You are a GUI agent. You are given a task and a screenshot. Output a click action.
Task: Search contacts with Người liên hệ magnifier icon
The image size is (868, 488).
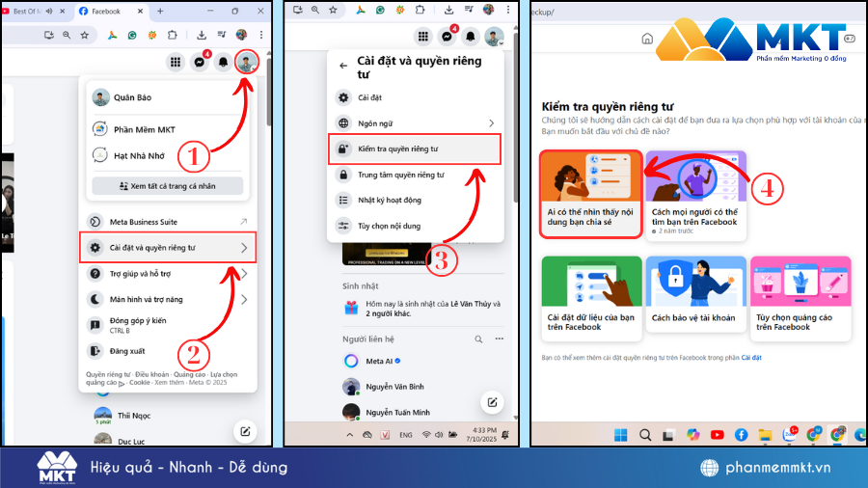tap(478, 339)
